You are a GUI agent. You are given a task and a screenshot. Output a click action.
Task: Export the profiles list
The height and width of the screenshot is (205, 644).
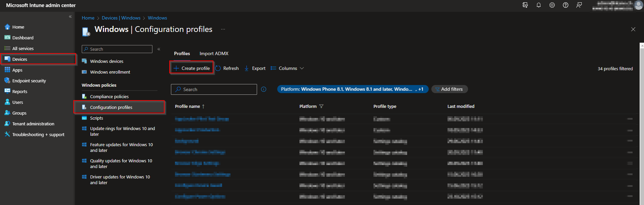click(x=255, y=68)
